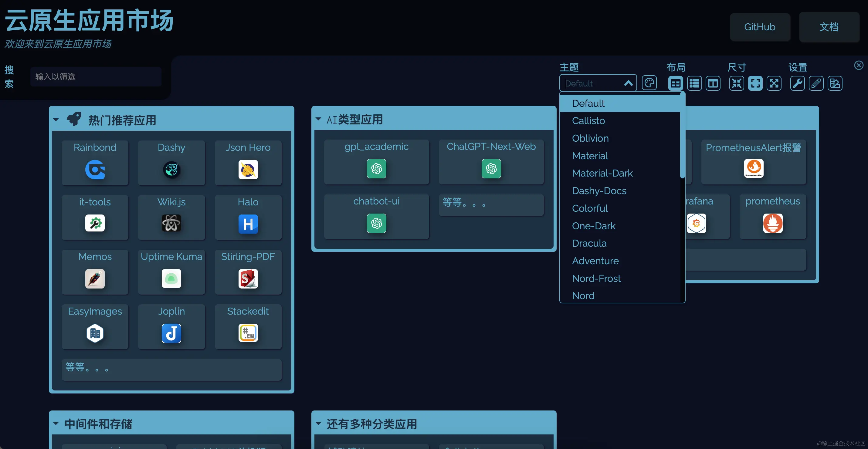Select the Material-Dark theme
Viewport: 868px width, 449px height.
pos(620,173)
